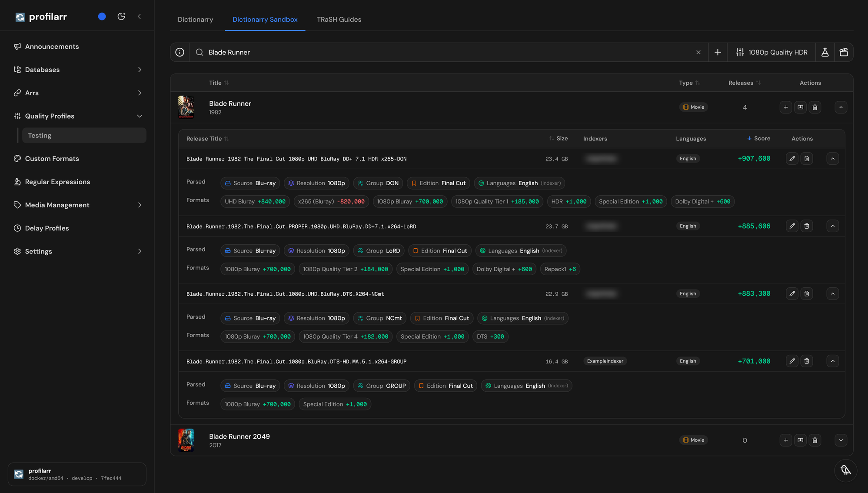
Task: Click the bird icon at bottom right
Action: coord(845,470)
